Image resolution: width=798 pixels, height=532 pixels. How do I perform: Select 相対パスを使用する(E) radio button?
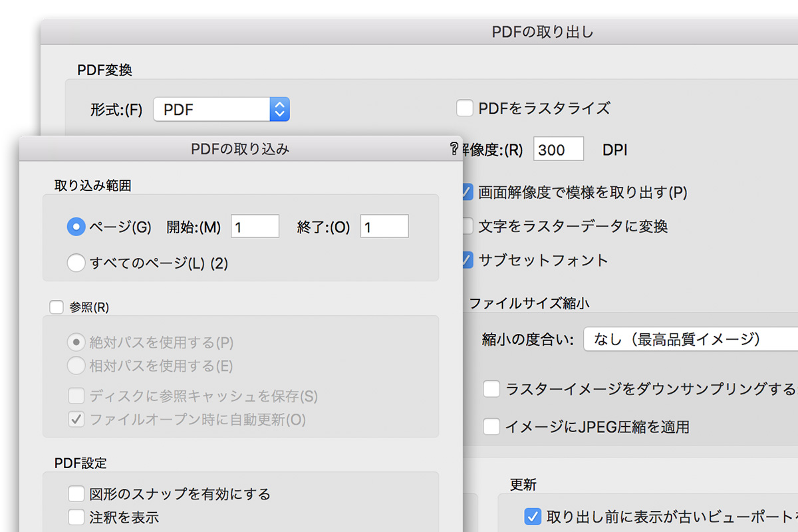(76, 365)
